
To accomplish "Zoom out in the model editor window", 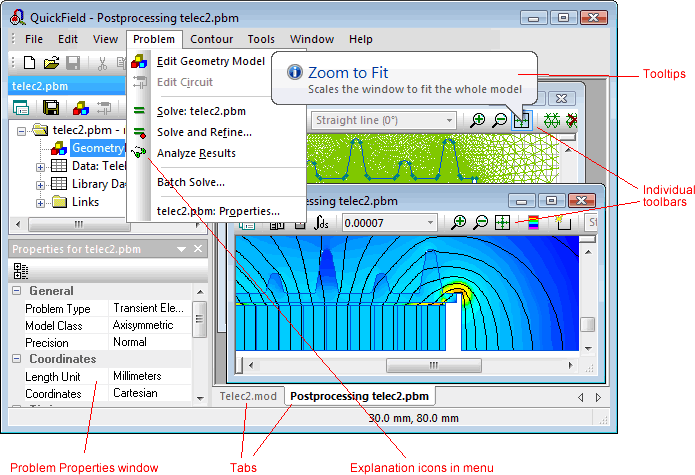I will click(500, 120).
